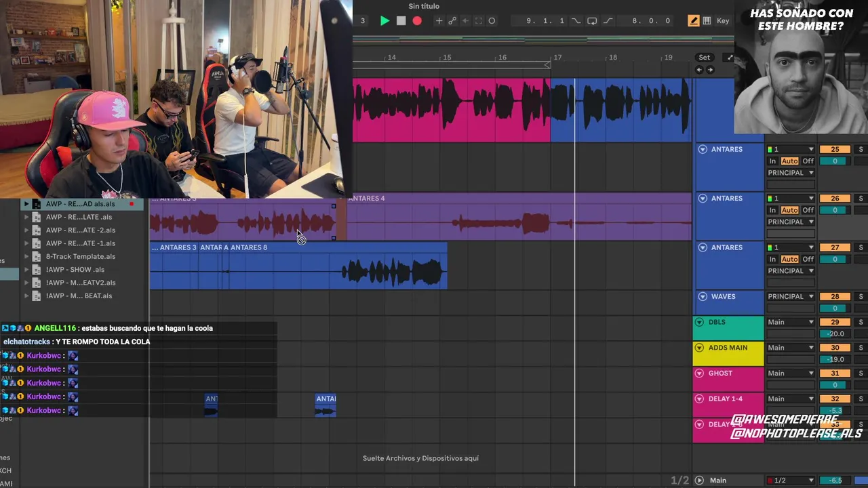Toggle the Punch-Out switch icon
Image resolution: width=868 pixels, height=488 pixels.
tap(608, 21)
